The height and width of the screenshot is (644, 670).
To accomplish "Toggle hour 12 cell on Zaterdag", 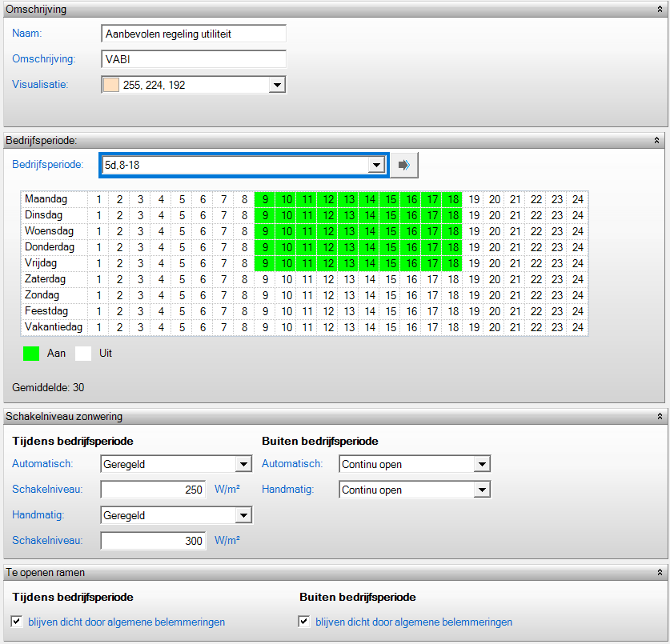I will (328, 279).
